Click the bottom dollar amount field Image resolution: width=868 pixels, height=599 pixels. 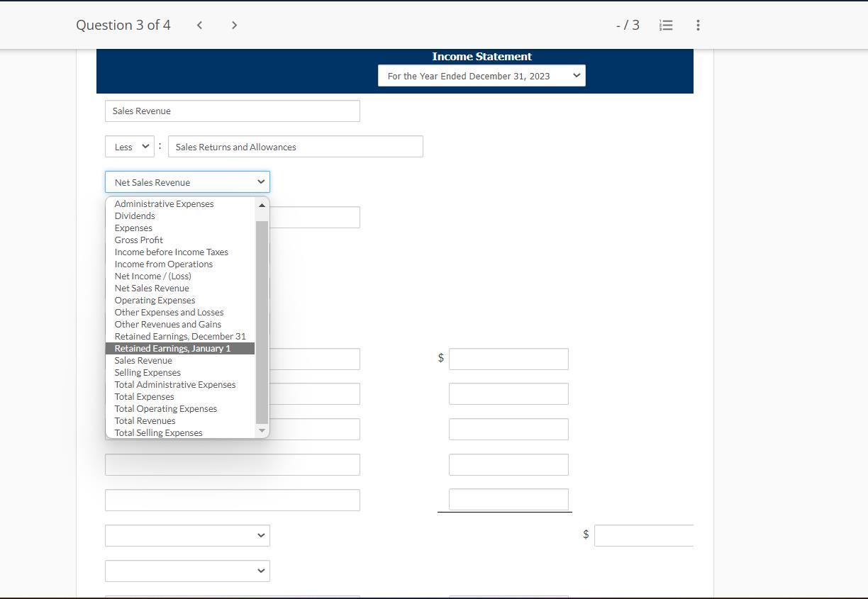642,534
